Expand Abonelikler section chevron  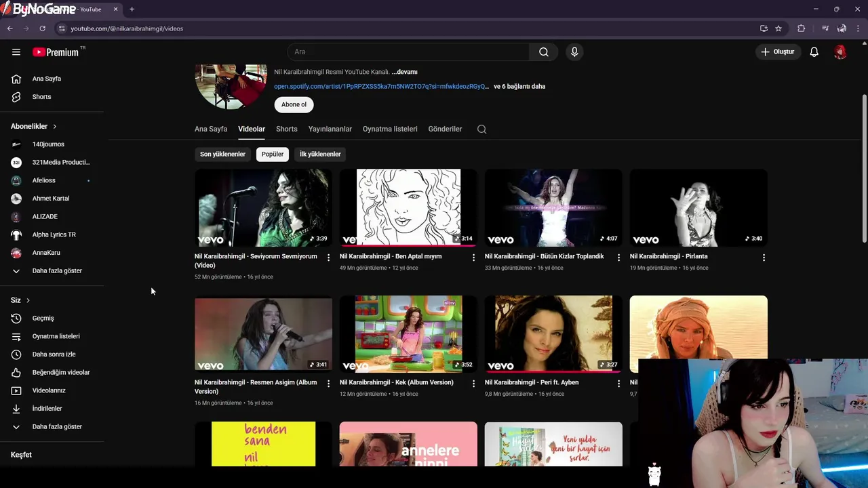(x=55, y=126)
